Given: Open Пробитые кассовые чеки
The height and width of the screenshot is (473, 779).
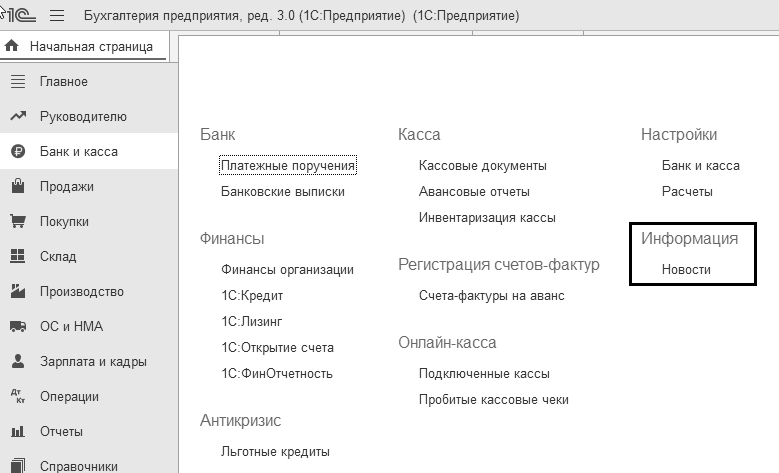Looking at the screenshot, I should 493,399.
